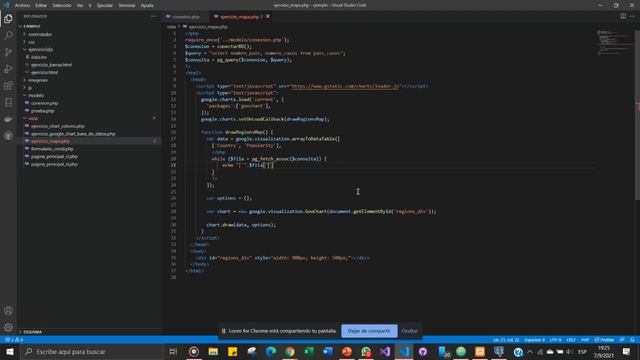
Task: Collapse the EJEMPLO root folder
Action: tap(31, 26)
